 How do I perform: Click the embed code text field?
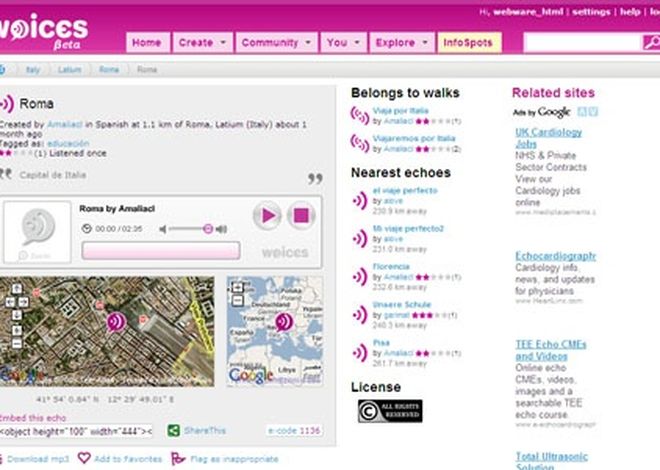[76, 431]
